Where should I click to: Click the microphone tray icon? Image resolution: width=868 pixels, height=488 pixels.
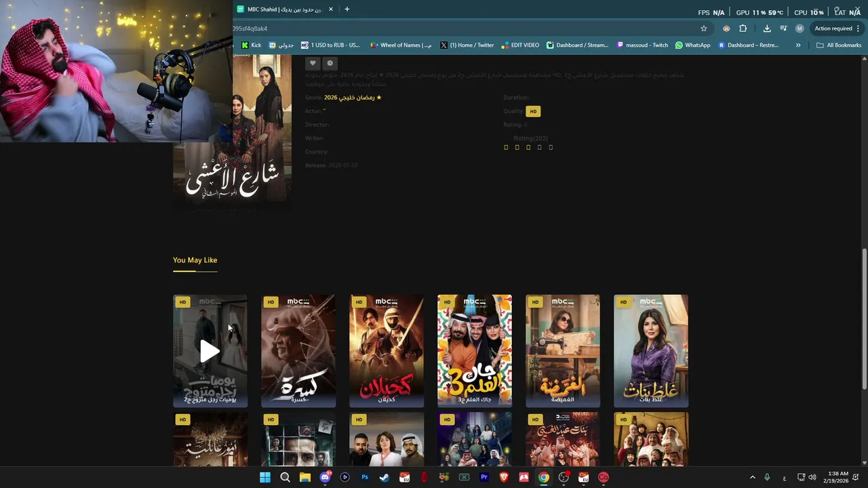[767, 477]
